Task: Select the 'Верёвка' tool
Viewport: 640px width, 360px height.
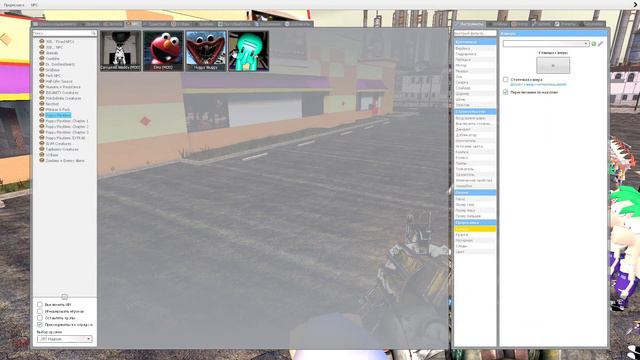Action: click(475, 48)
